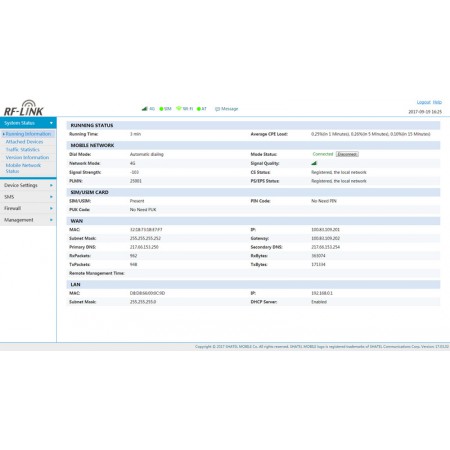Click CS Status registered value
Viewport: 450px width, 450px height.
339,172
